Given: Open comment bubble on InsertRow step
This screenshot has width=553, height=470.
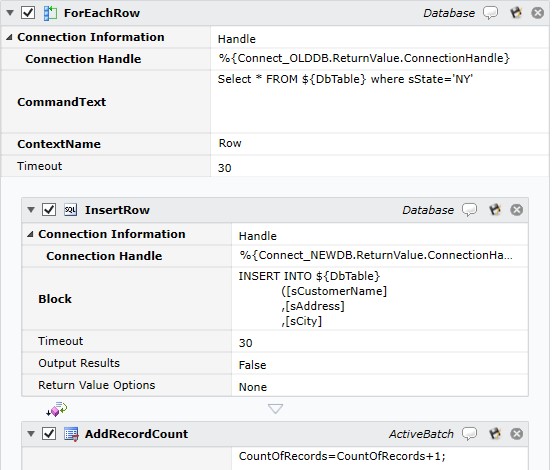Looking at the screenshot, I should [x=469, y=210].
